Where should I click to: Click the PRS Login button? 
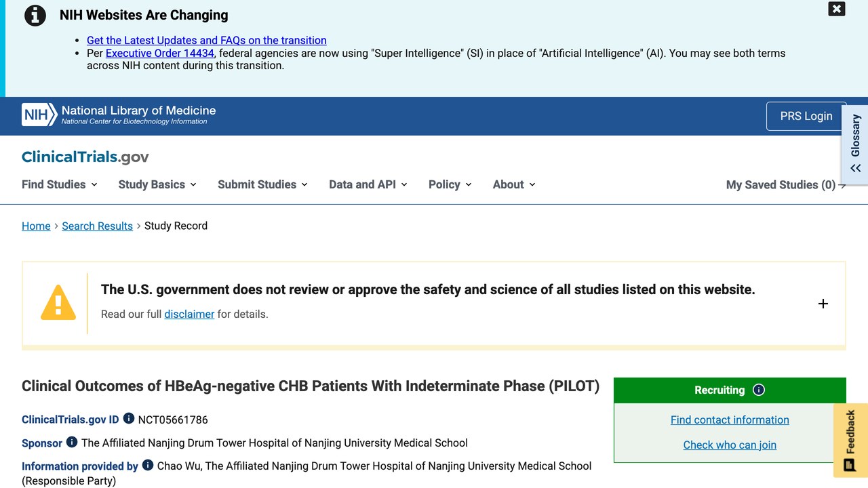806,116
